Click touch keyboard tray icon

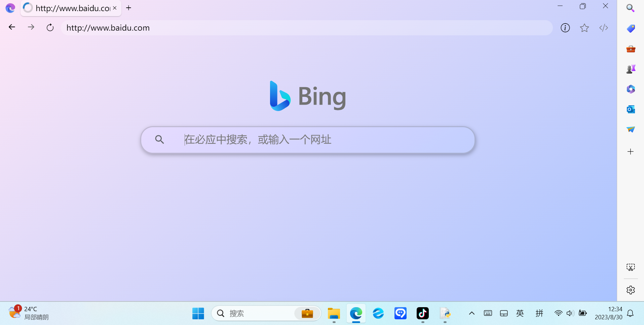(x=488, y=313)
